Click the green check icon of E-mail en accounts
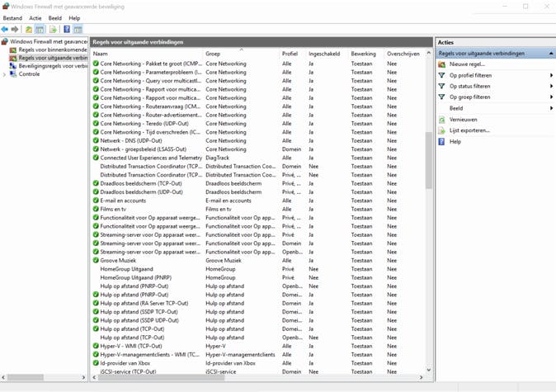556x392 pixels. coord(96,201)
